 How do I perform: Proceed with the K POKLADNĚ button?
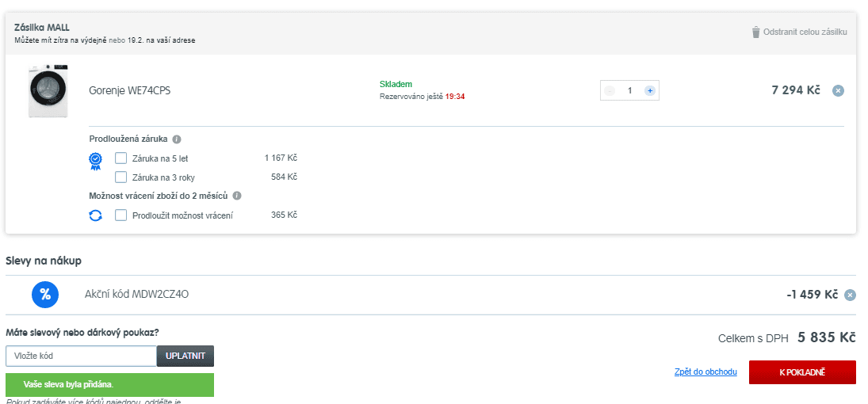coord(802,372)
